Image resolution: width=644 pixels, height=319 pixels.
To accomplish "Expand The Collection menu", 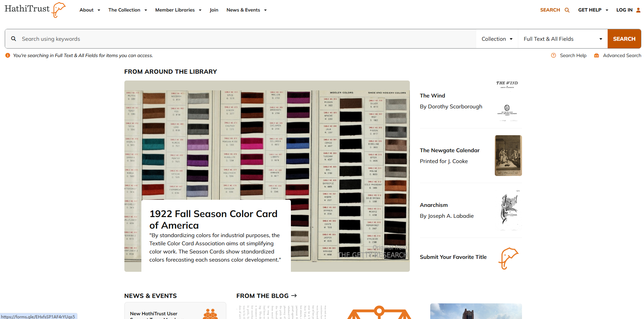I will [x=127, y=10].
